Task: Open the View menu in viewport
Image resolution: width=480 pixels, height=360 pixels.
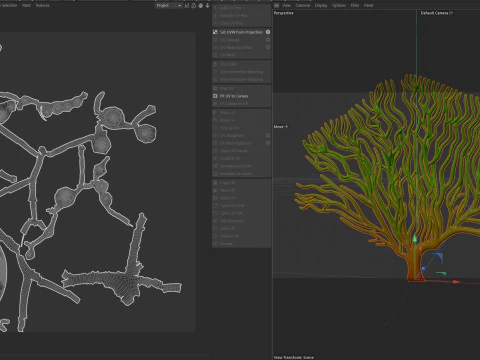Action: (286, 5)
